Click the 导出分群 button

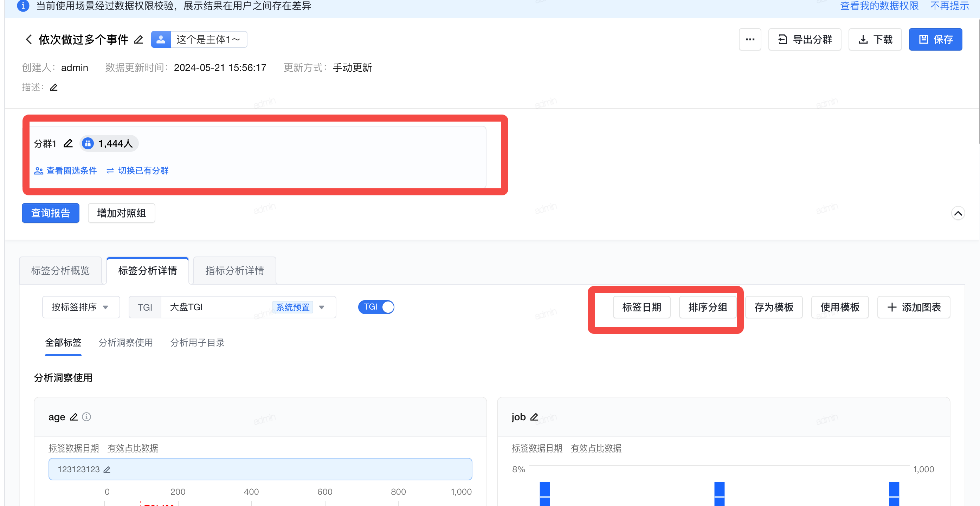(x=805, y=40)
